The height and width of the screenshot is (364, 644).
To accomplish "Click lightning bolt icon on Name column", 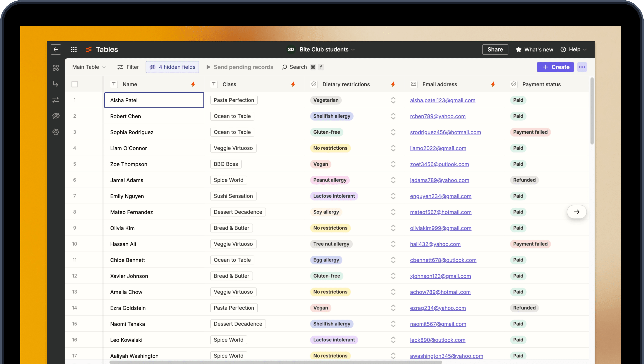I will pos(193,84).
